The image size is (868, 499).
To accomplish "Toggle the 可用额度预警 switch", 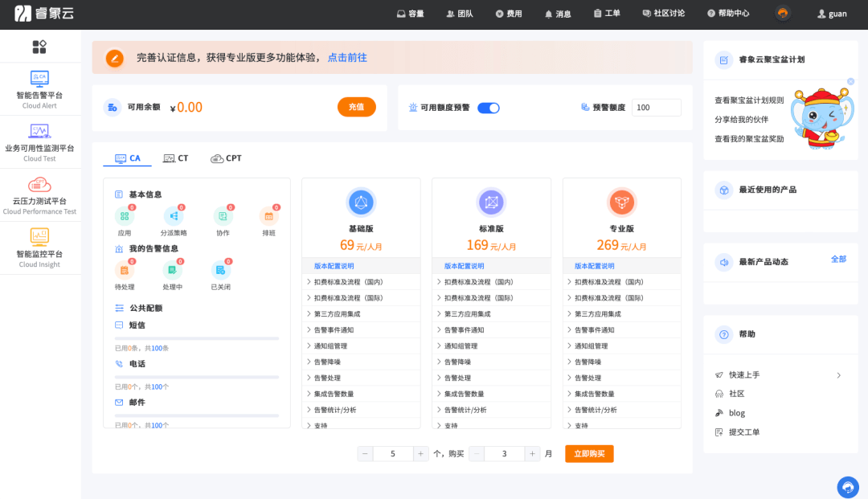I will [x=489, y=108].
